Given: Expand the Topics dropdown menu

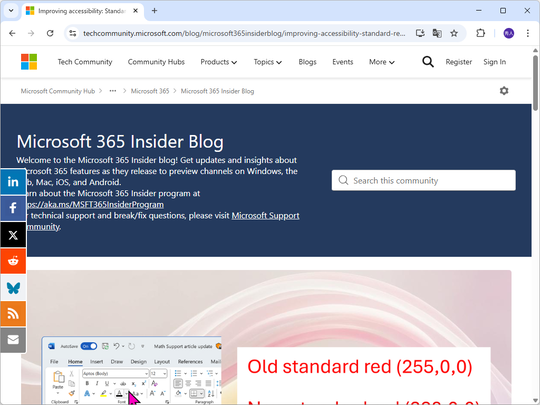Looking at the screenshot, I should tap(268, 62).
